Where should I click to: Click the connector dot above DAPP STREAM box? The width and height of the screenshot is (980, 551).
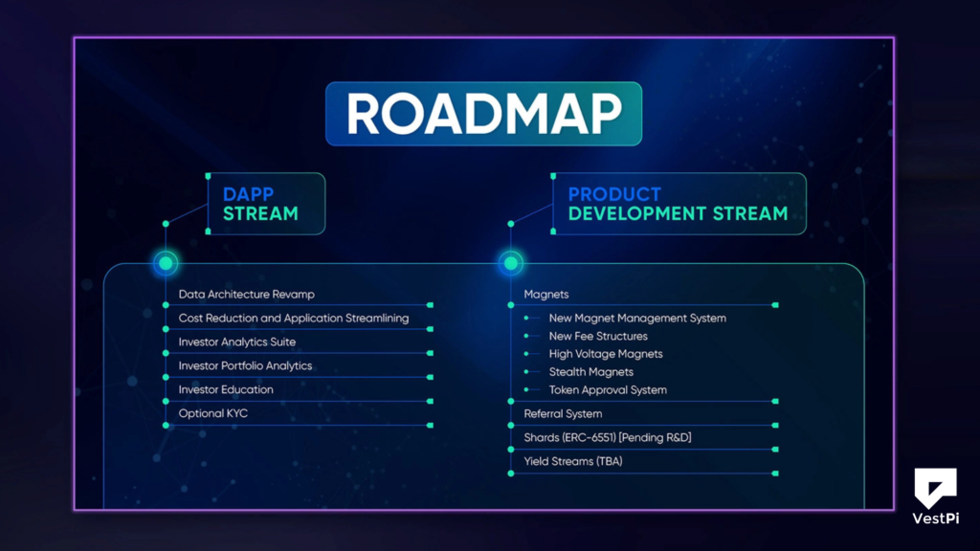207,177
